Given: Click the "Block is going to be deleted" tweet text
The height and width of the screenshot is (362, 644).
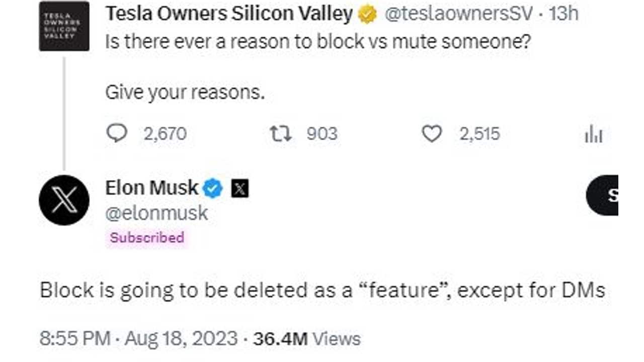Looking at the screenshot, I should point(322,291).
